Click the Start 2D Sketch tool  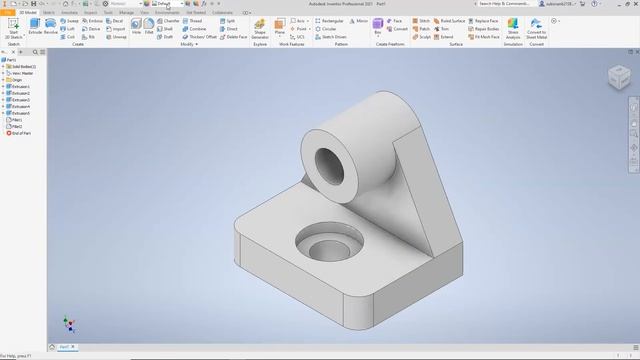pos(13,29)
